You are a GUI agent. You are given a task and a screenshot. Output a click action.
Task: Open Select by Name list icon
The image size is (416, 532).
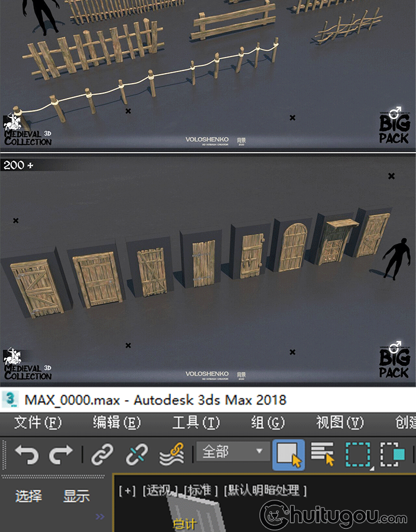pos(323,455)
